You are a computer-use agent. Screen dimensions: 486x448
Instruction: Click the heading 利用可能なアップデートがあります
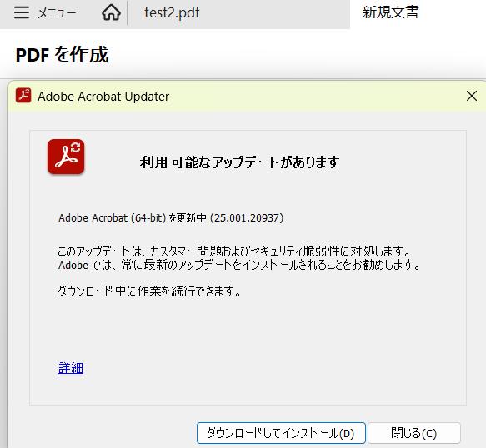239,162
